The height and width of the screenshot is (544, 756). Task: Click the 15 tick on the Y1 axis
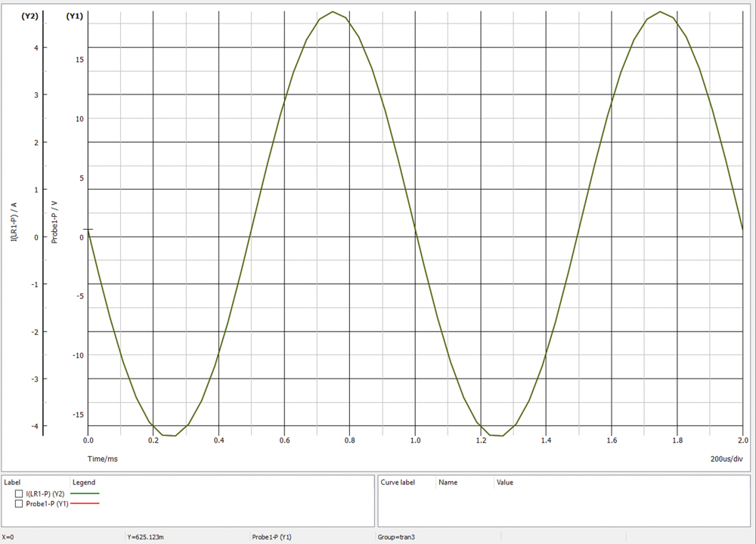click(x=79, y=60)
